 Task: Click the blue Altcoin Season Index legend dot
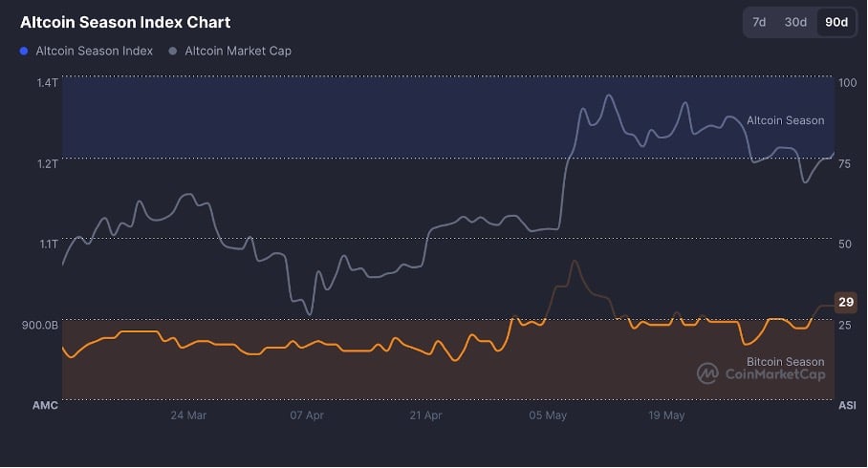(x=24, y=51)
